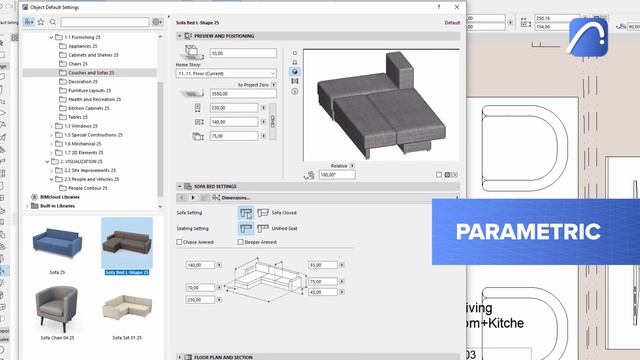Viewport: 640px width, 360px height.
Task: Collapse the Sofa Bed Settings panel
Action: tap(179, 187)
